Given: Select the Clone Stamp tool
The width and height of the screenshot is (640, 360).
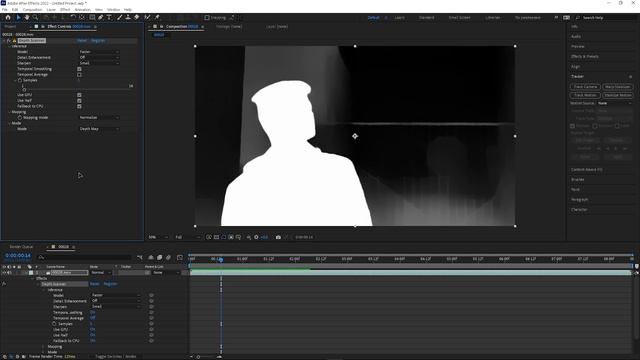Looking at the screenshot, I should point(128,18).
